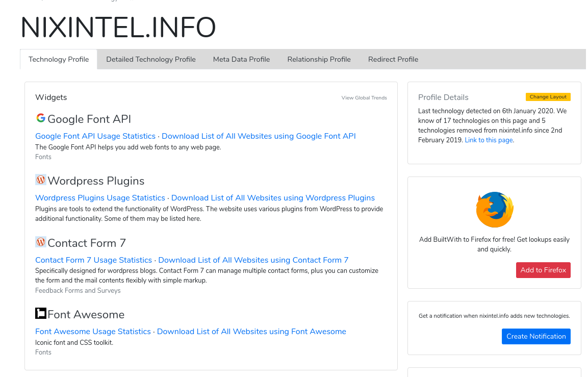Download list of websites using Wordpress Plugins
588x377 pixels.
[273, 198]
